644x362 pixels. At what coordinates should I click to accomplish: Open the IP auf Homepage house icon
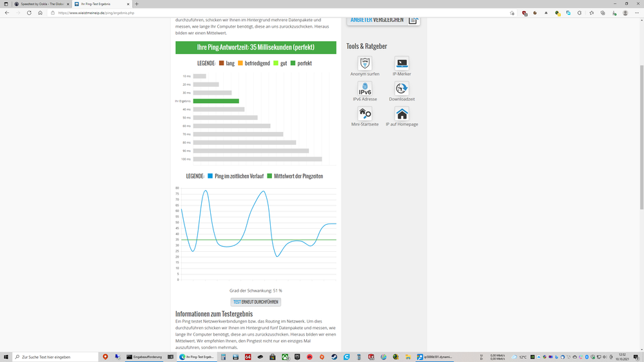coord(402,114)
